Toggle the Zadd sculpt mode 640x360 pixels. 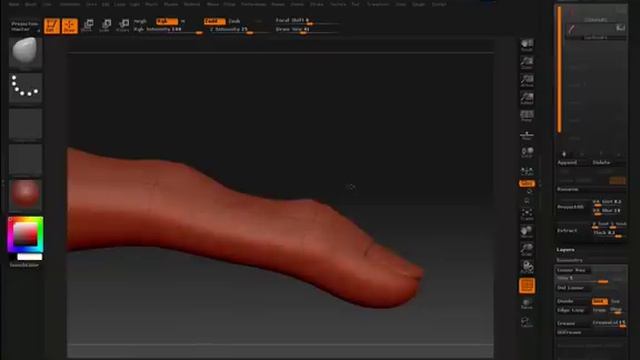click(x=215, y=21)
